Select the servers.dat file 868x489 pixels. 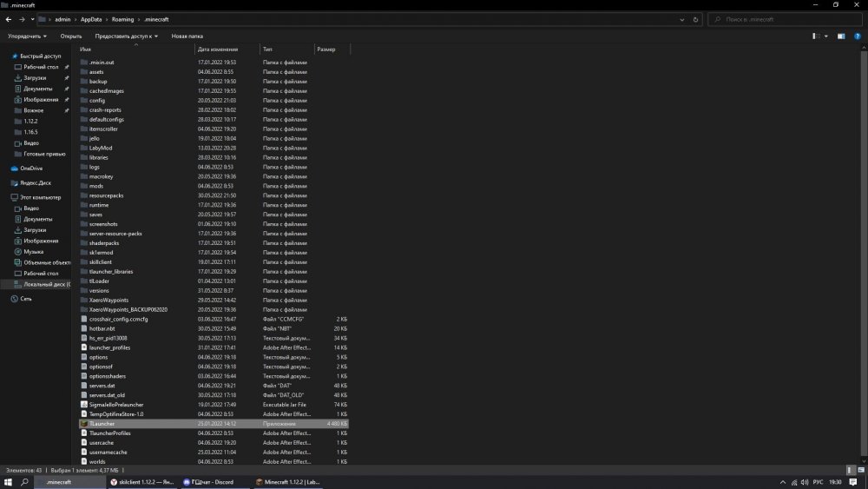(x=102, y=386)
